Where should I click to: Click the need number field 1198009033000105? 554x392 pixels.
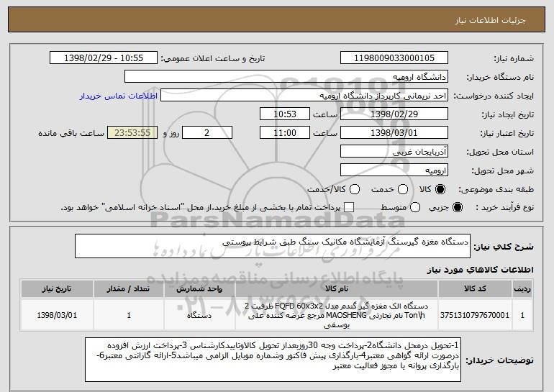[x=394, y=58]
